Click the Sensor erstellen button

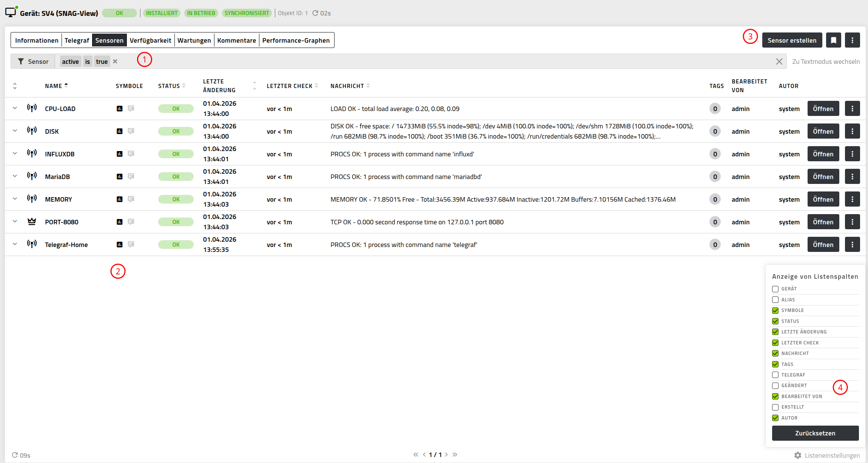[792, 40]
